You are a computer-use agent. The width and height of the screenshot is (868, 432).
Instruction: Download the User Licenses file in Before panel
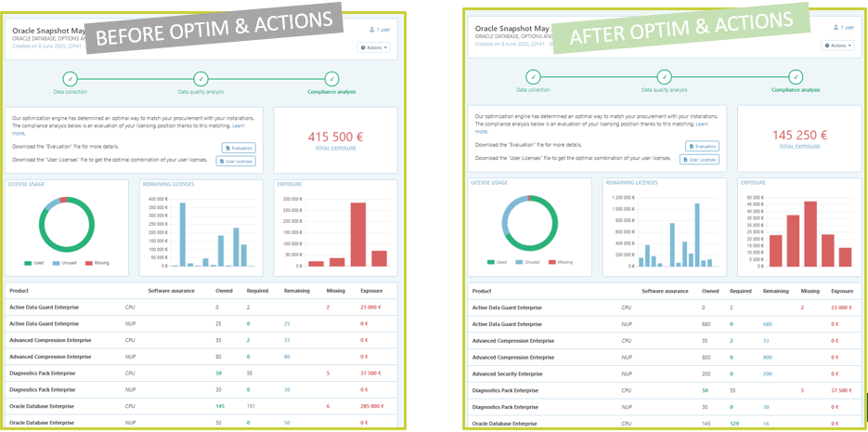237,161
